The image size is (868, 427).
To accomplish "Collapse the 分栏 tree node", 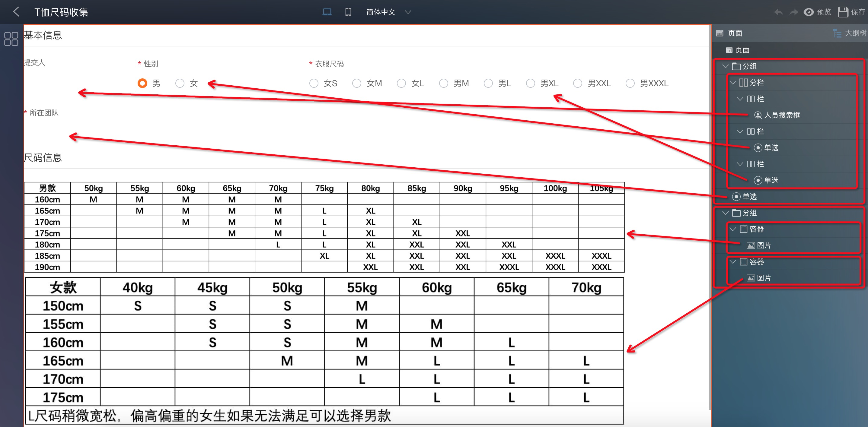I will pos(732,83).
